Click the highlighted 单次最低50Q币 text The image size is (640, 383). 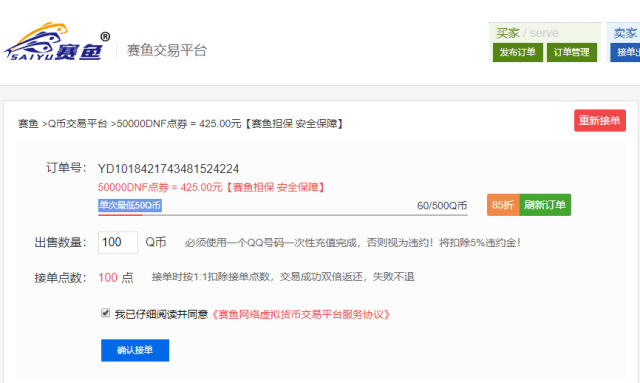tap(130, 205)
